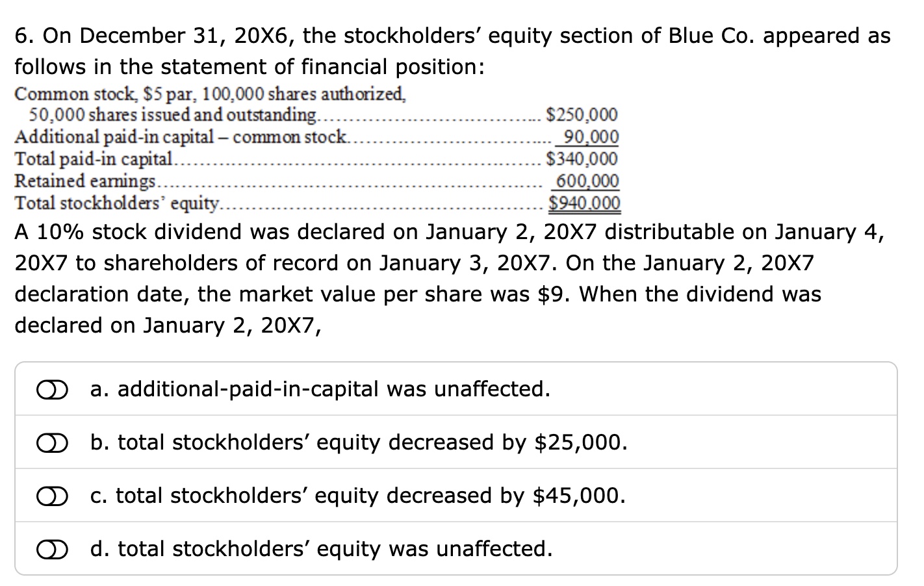924x586 pixels.
Task: Click the $250,000 common stock amount
Action: click(x=582, y=115)
